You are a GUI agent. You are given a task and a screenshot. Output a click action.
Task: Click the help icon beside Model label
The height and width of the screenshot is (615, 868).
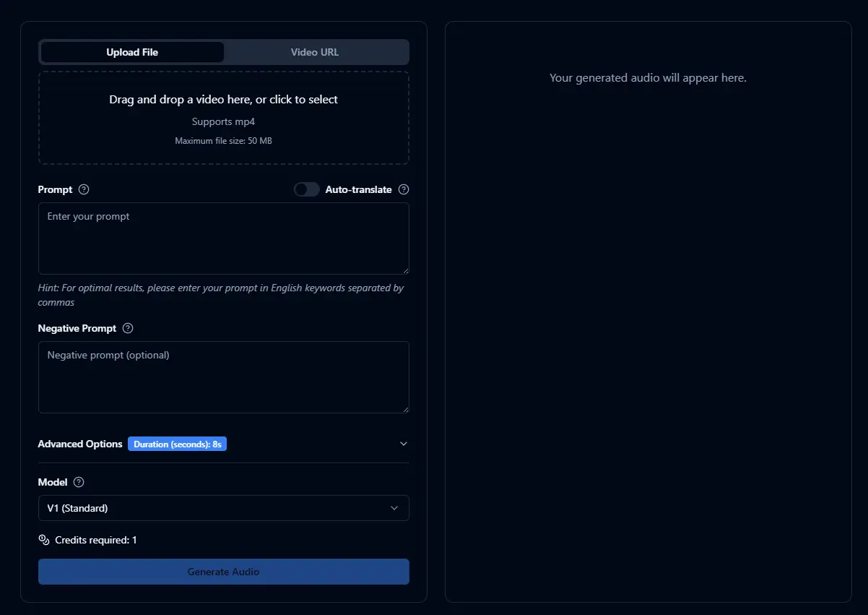79,482
